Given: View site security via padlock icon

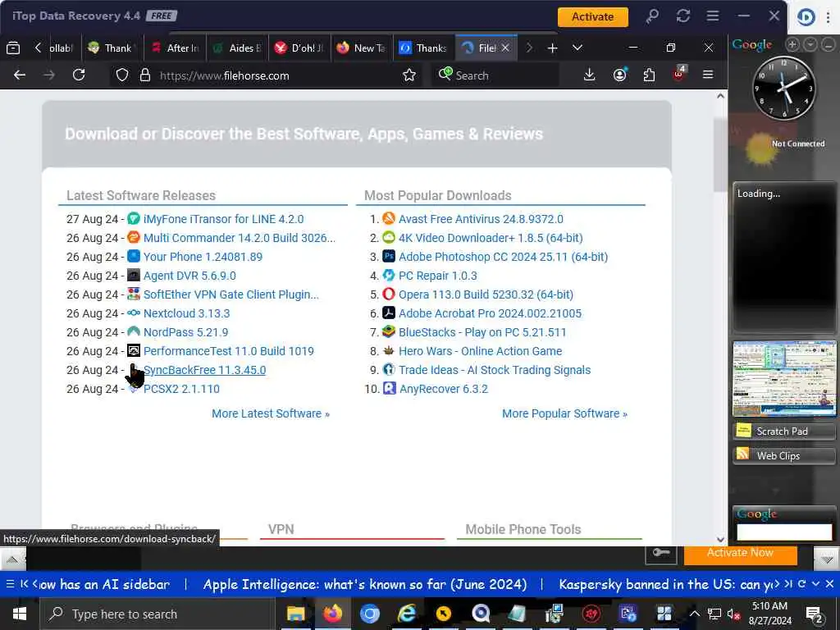Looking at the screenshot, I should pos(144,75).
